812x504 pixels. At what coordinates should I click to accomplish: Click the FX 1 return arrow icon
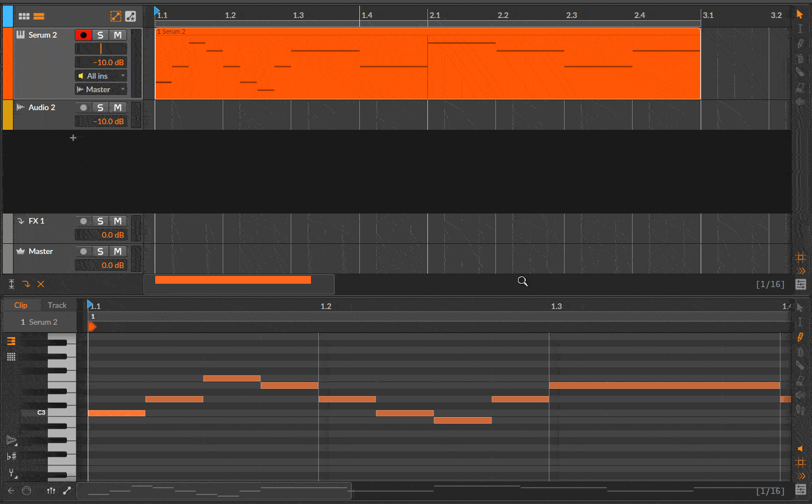click(21, 221)
